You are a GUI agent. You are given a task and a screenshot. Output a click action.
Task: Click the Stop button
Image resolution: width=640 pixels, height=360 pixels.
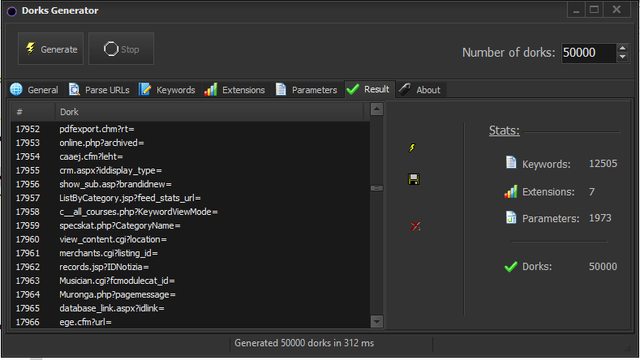point(121,49)
